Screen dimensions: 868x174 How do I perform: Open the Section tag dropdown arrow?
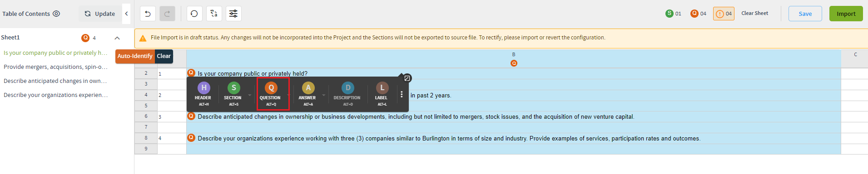coord(249,95)
